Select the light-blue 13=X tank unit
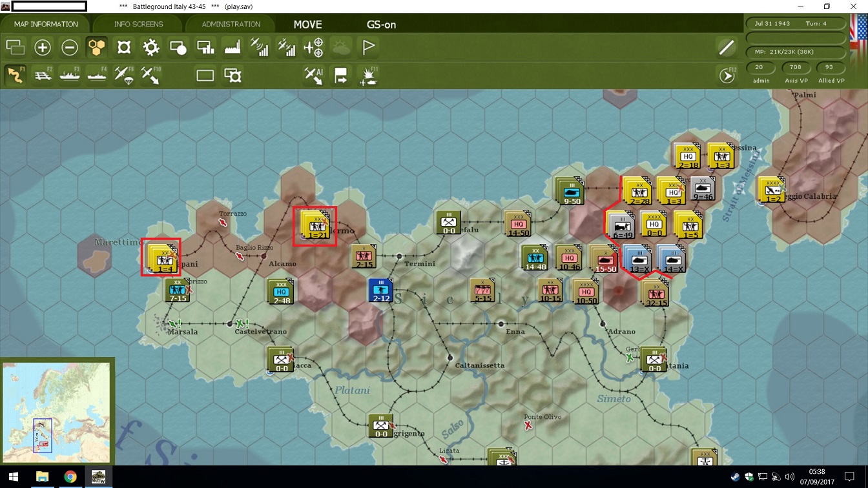Image resolution: width=868 pixels, height=488 pixels. pos(638,259)
